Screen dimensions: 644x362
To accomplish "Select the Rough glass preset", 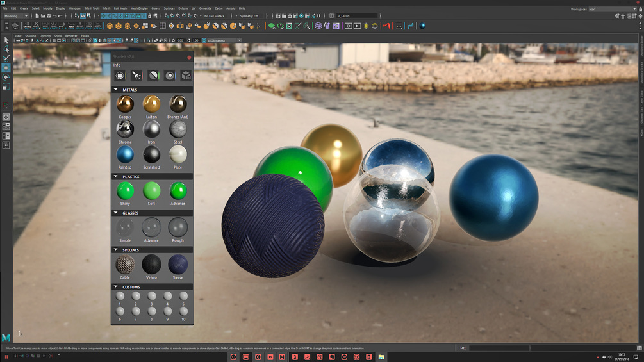I will click(178, 228).
